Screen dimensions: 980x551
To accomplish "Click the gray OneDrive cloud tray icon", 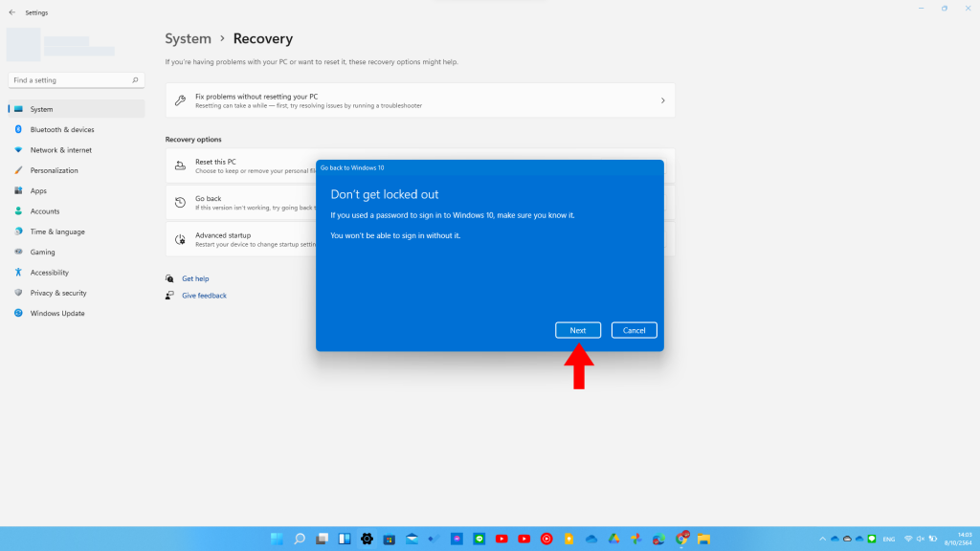I will click(x=847, y=539).
